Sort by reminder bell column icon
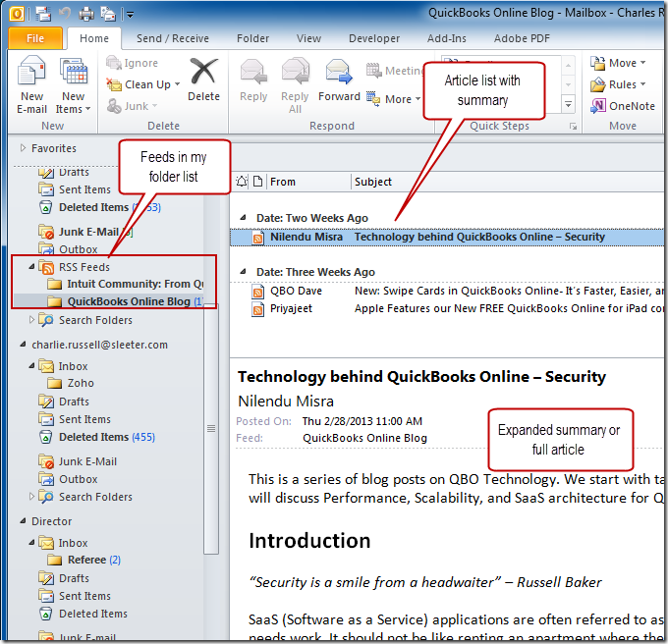Screen dimensions: 668x644 pyautogui.click(x=242, y=182)
